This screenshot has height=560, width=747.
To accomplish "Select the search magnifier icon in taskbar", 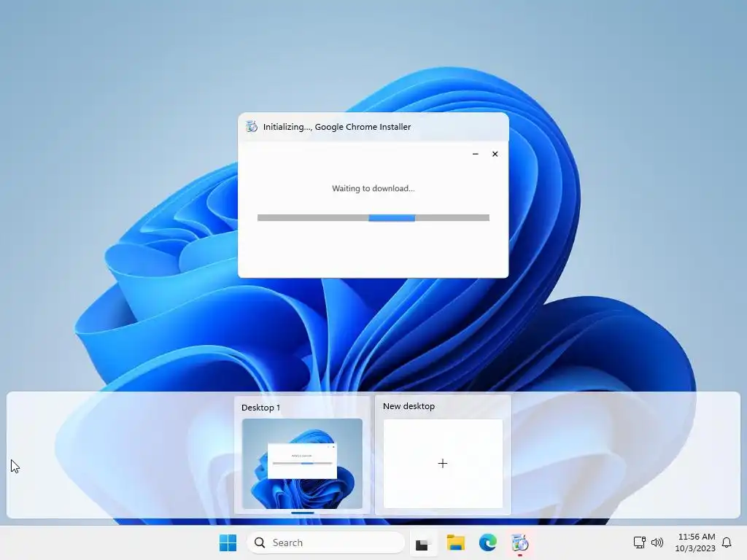I will (x=260, y=542).
